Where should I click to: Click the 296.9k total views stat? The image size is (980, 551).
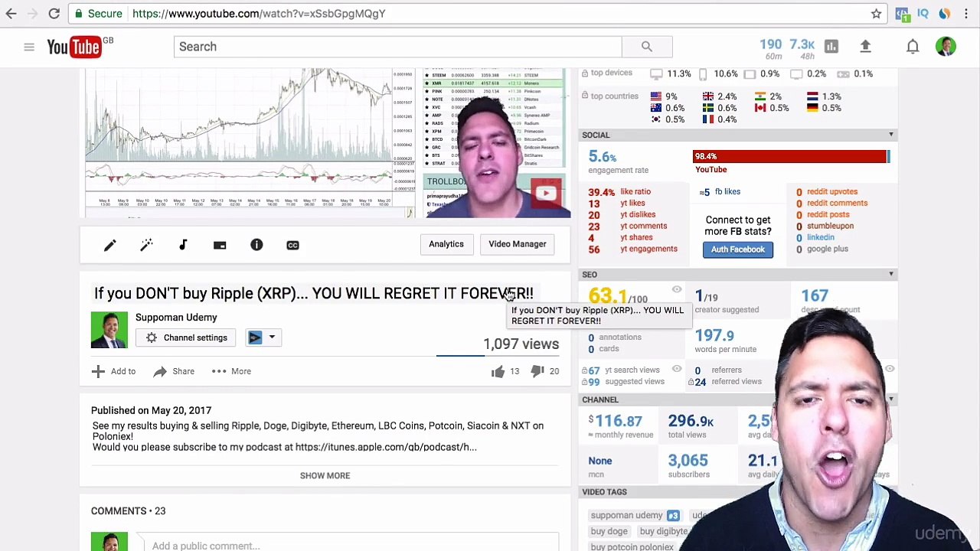691,421
